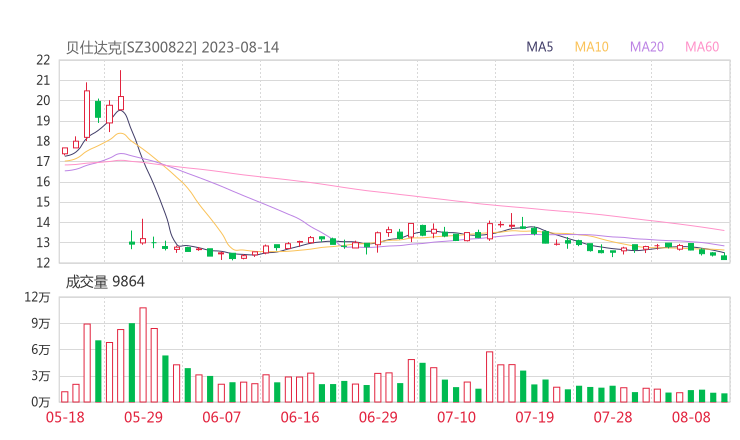Click the 07-19 date axis label
This screenshot has height=440, width=740.
pos(535,417)
